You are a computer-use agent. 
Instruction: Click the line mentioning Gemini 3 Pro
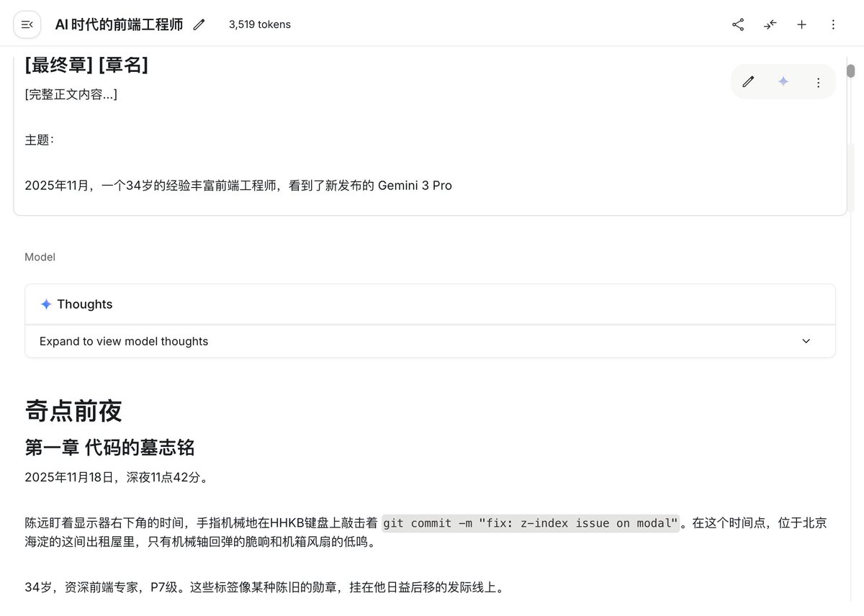coord(238,186)
